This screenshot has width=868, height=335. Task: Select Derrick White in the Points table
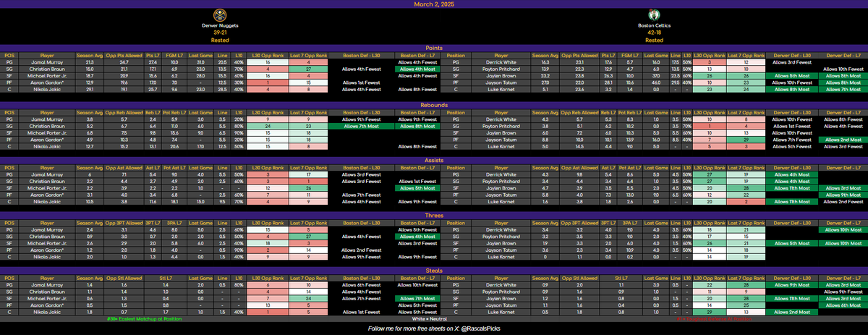(500, 63)
